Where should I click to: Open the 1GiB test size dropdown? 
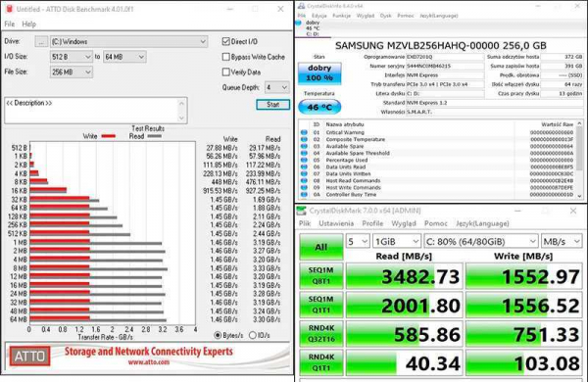396,241
